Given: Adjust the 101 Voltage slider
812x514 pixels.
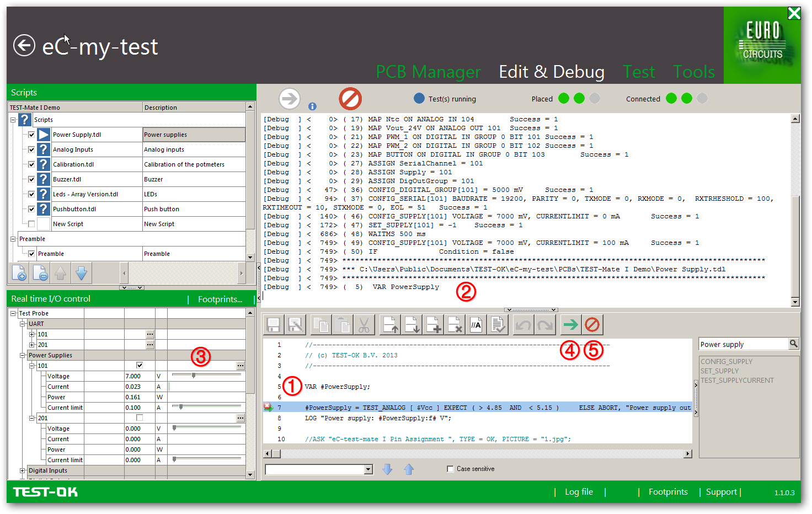Looking at the screenshot, I should 194,375.
